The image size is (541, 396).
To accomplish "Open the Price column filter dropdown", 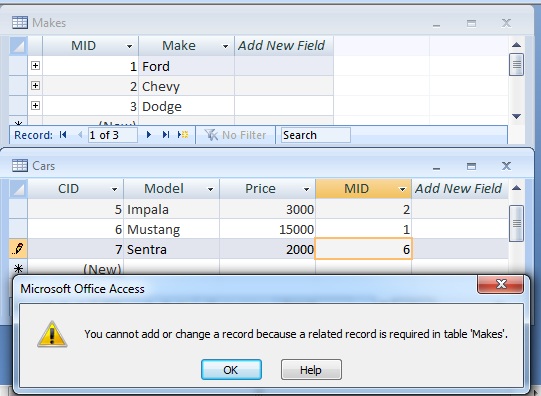I will (x=306, y=189).
